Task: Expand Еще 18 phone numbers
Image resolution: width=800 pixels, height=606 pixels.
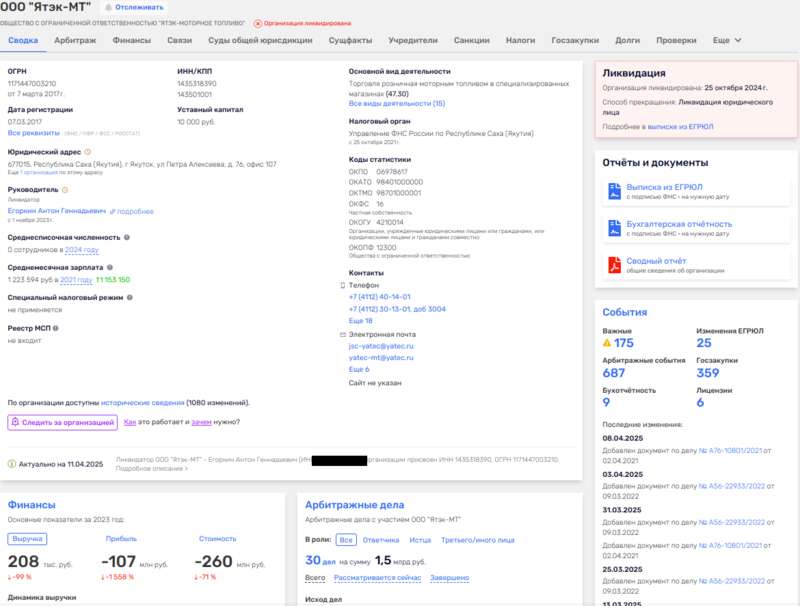Action: coord(360,321)
